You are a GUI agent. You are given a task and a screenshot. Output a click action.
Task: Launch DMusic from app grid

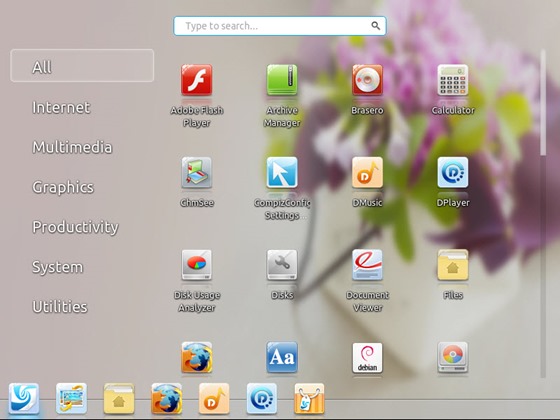click(367, 172)
